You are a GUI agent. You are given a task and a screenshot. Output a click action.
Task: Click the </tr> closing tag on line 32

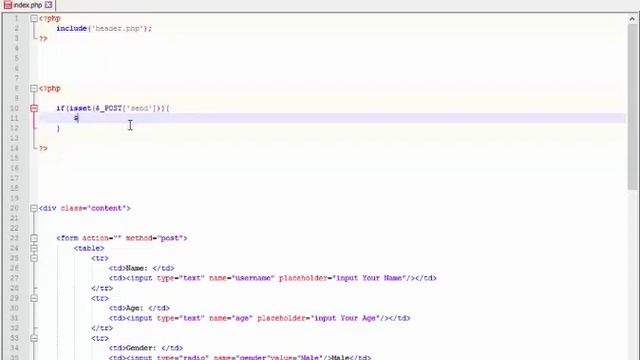(102, 328)
